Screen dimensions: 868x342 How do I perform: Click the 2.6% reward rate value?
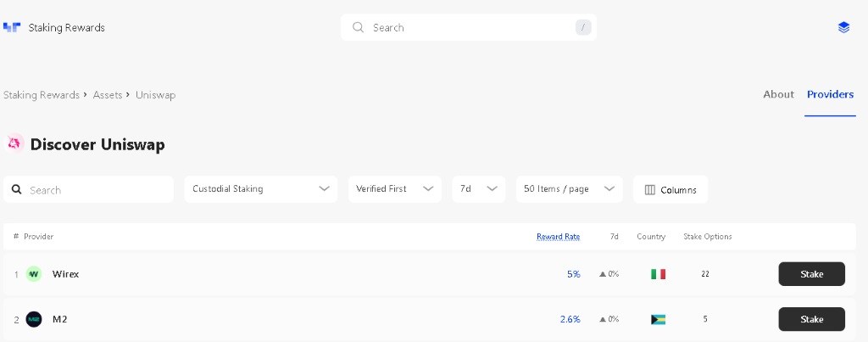[x=570, y=319]
